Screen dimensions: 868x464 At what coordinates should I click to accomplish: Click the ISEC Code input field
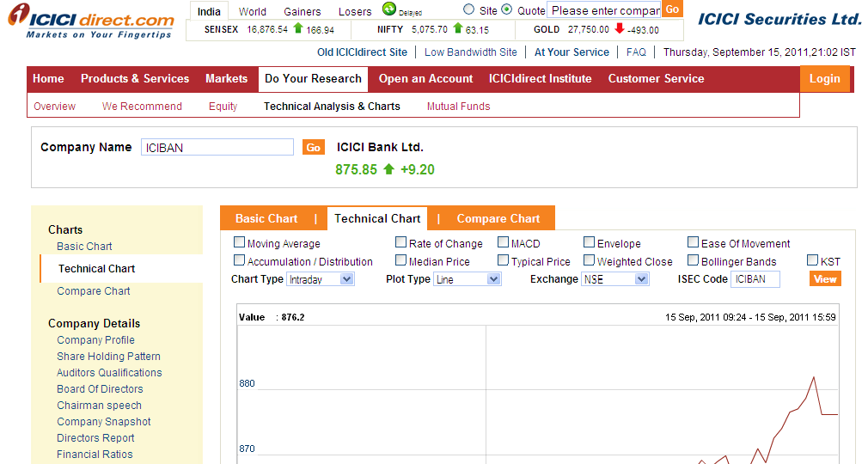[x=755, y=279]
